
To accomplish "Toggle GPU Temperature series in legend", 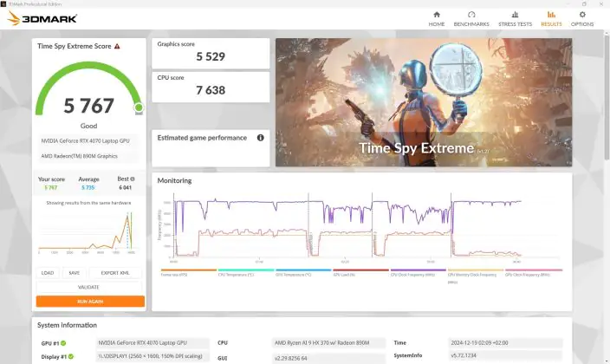I will 303,272.
